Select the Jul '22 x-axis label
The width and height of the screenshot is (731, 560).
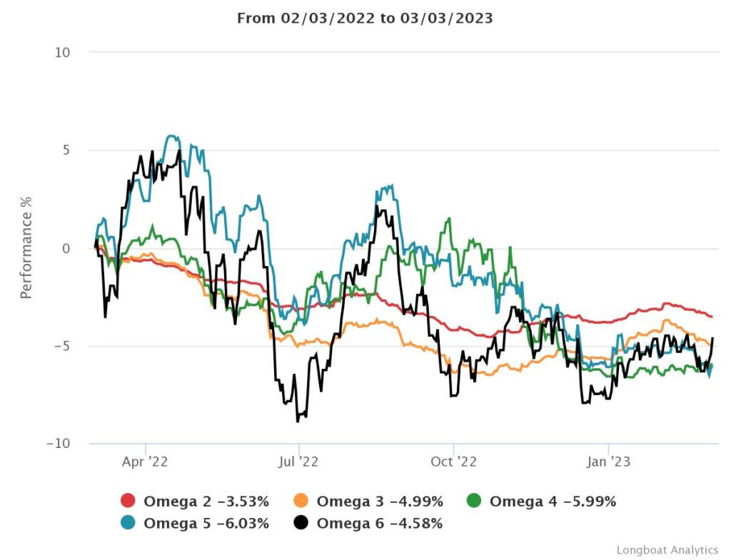tap(298, 462)
